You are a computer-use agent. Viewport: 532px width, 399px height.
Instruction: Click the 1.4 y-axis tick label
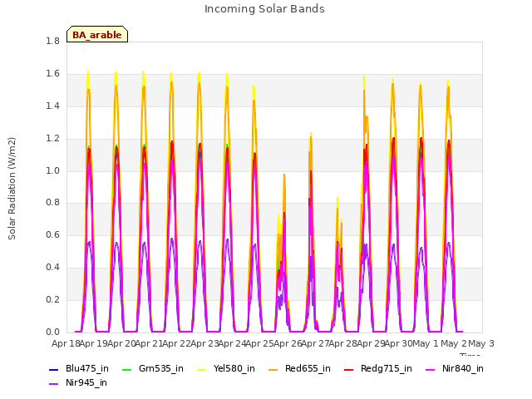click(52, 106)
